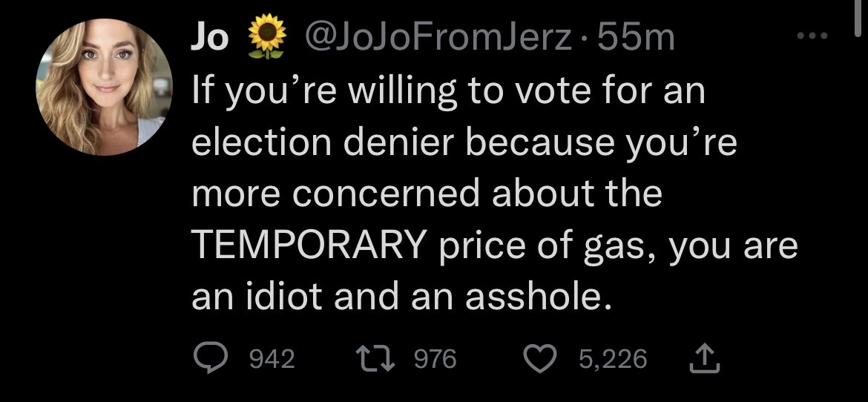Click the 5,226 likes count

coord(612,359)
